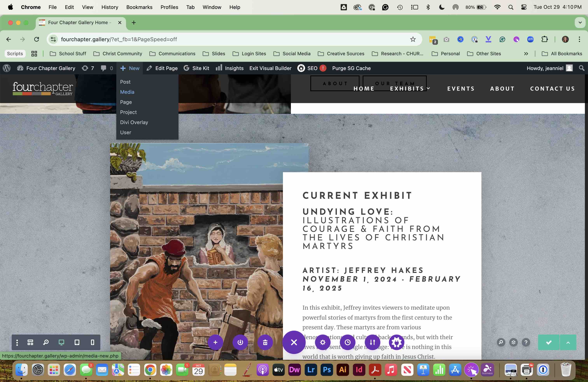This screenshot has width=588, height=382.
Task: Open Creative Sources bookmarks folder
Action: [x=341, y=54]
